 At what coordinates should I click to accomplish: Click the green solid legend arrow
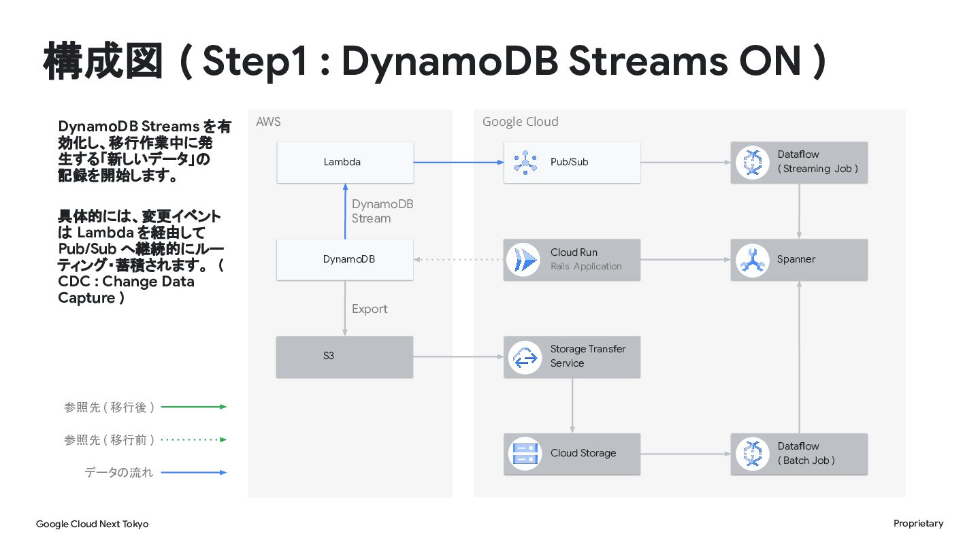(194, 407)
